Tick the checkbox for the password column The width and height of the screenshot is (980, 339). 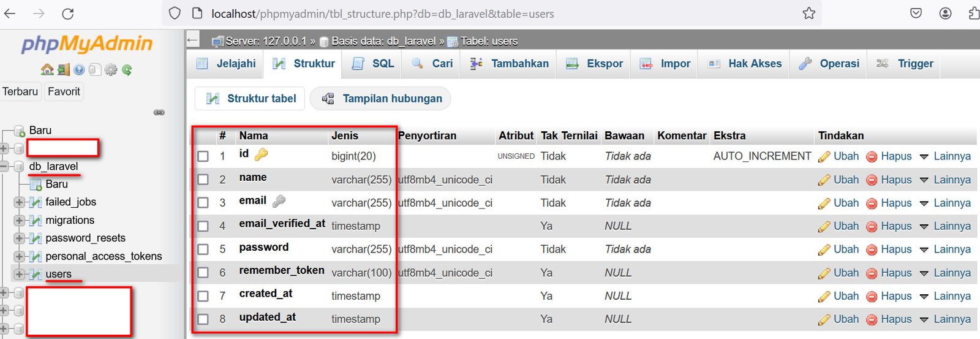point(203,249)
